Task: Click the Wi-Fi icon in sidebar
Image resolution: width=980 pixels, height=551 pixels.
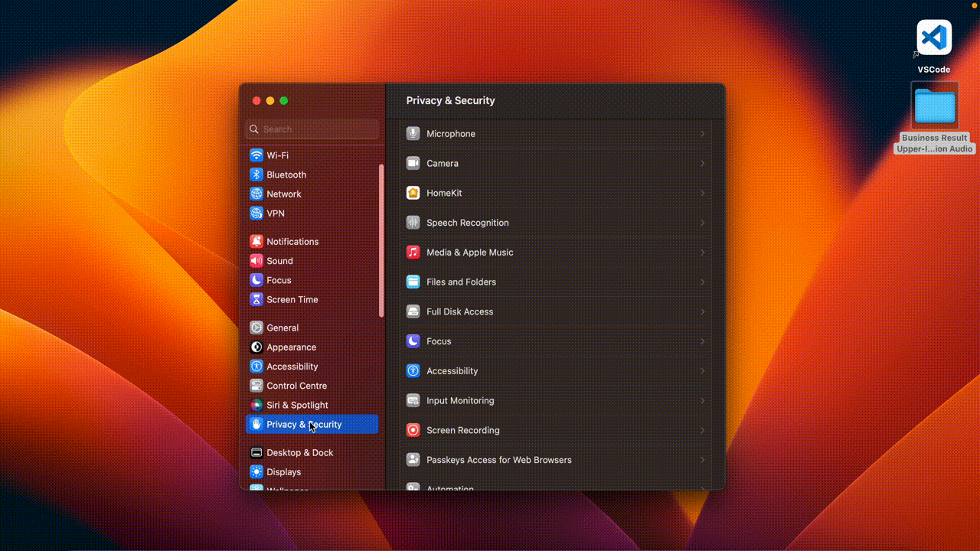Action: [x=256, y=155]
